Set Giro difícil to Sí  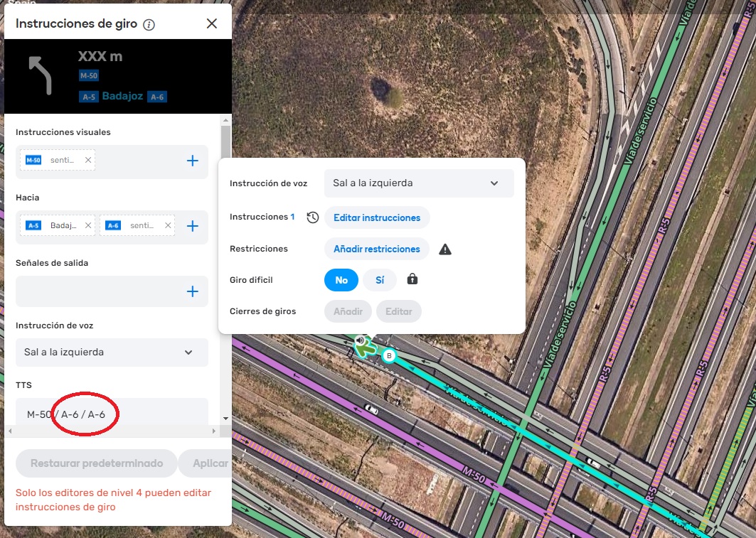click(380, 280)
